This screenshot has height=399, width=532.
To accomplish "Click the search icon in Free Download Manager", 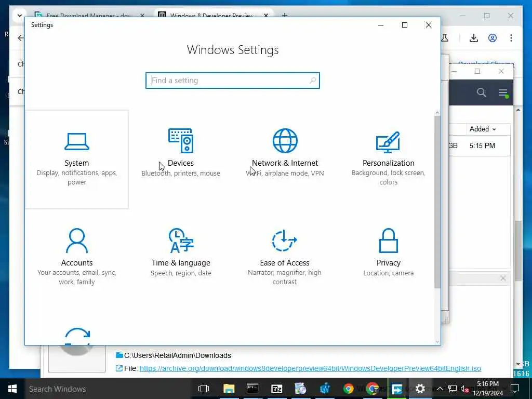I will point(481,92).
